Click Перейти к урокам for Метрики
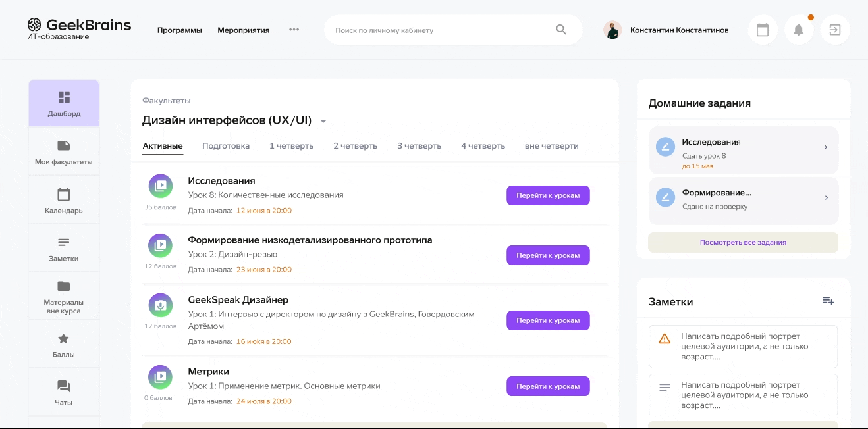The height and width of the screenshot is (429, 868). point(548,386)
